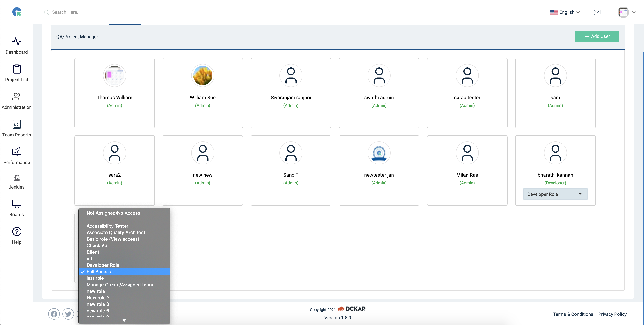Select Manage Create/Assigned to me role
The width and height of the screenshot is (644, 325).
[124, 285]
